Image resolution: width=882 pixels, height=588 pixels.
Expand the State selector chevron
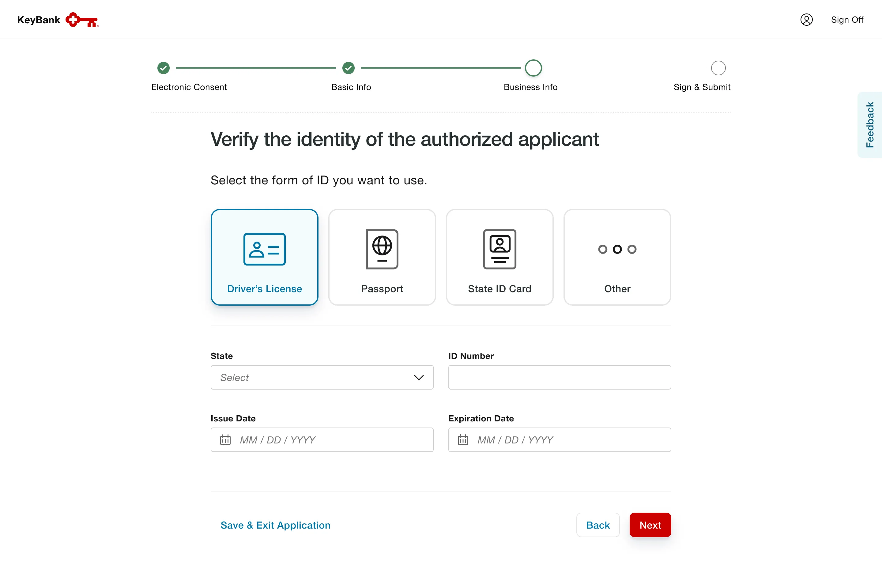point(419,378)
